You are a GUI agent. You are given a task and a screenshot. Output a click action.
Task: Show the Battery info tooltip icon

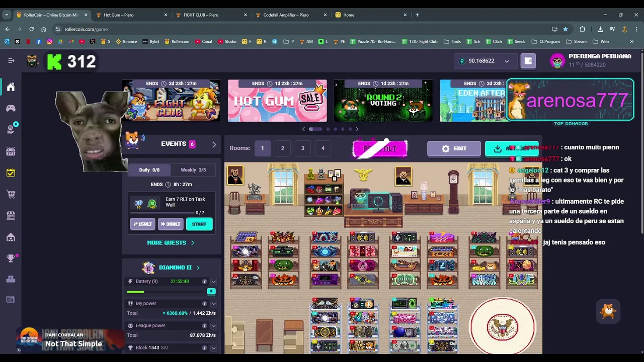coord(204,282)
